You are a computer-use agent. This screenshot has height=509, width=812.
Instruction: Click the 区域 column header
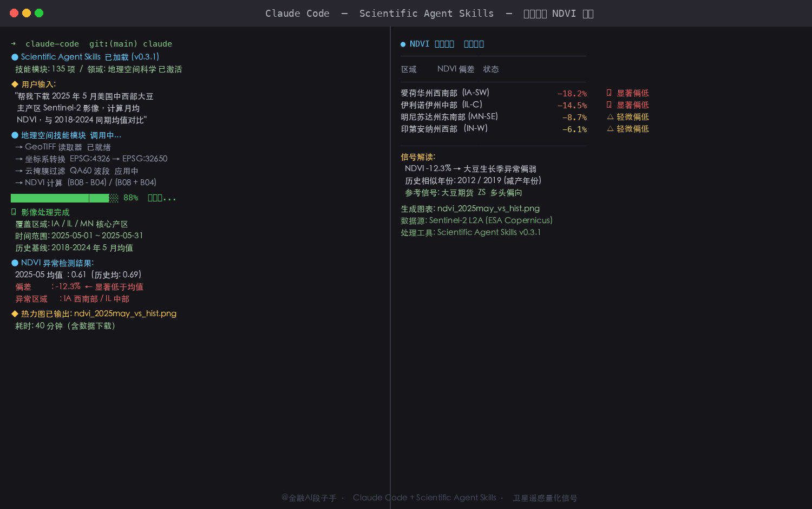click(x=409, y=69)
